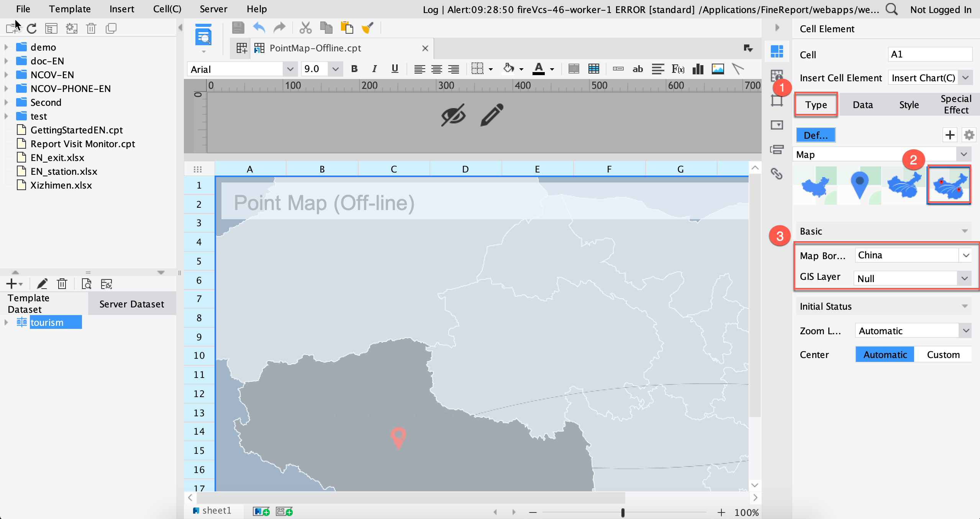Viewport: 980px width, 519px height.
Task: Click the Insert Formula F(x) icon
Action: [678, 69]
